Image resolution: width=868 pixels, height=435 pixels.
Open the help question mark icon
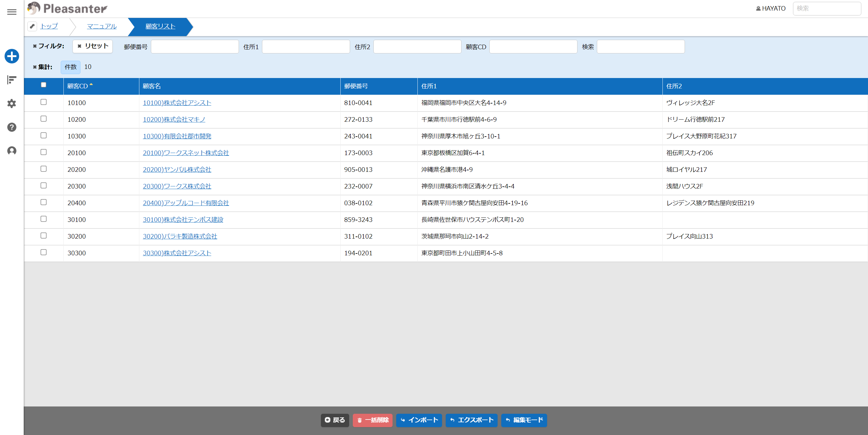pos(12,127)
